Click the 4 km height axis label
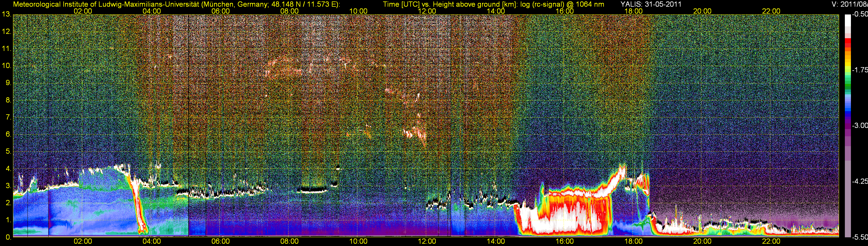Screen dimensions: 868x246 pyautogui.click(x=8, y=168)
